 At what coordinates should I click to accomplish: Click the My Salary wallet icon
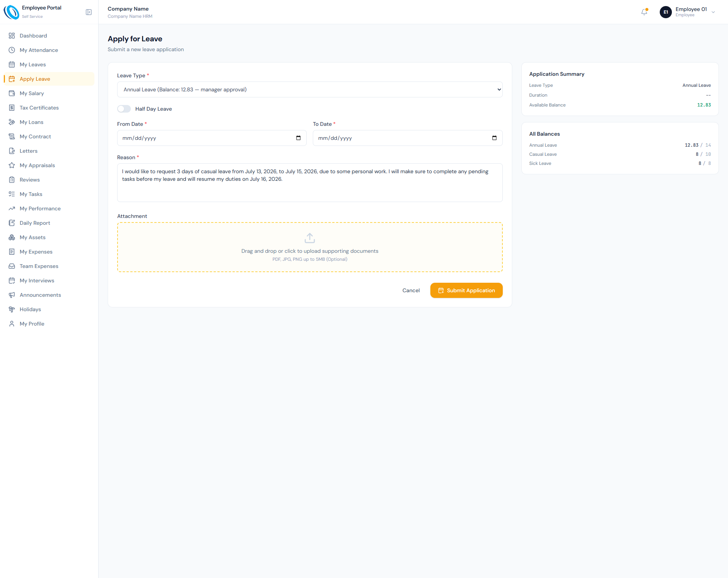click(12, 93)
